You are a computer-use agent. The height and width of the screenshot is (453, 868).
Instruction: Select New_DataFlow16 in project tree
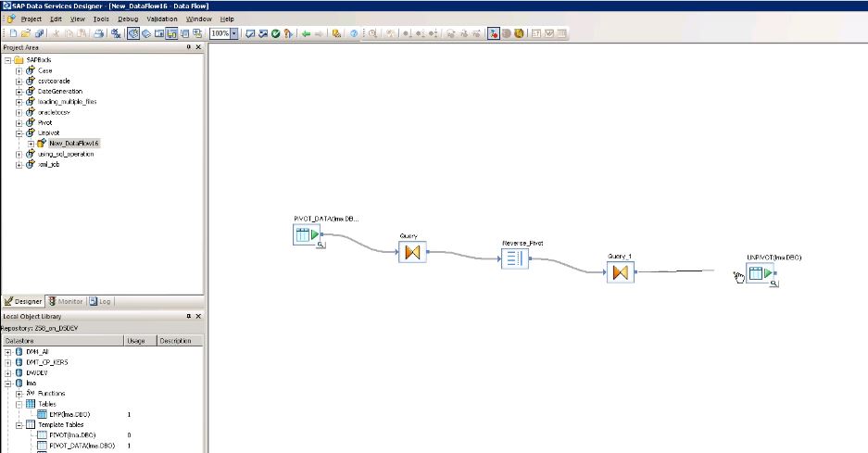pyautogui.click(x=73, y=144)
